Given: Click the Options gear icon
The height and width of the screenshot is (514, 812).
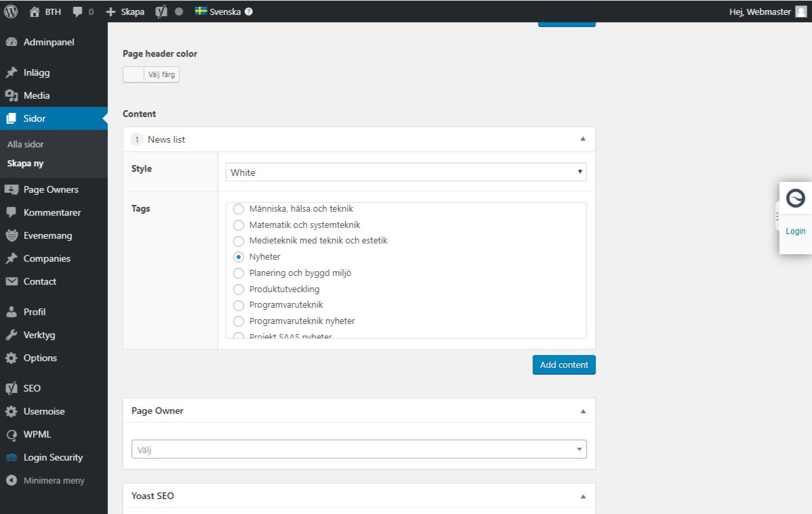Looking at the screenshot, I should [12, 358].
